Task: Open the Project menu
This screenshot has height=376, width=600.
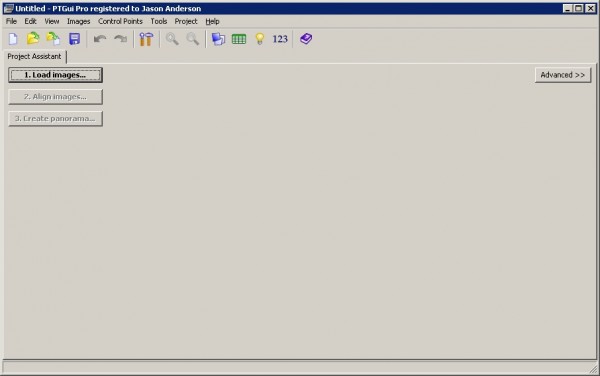Action: click(186, 21)
